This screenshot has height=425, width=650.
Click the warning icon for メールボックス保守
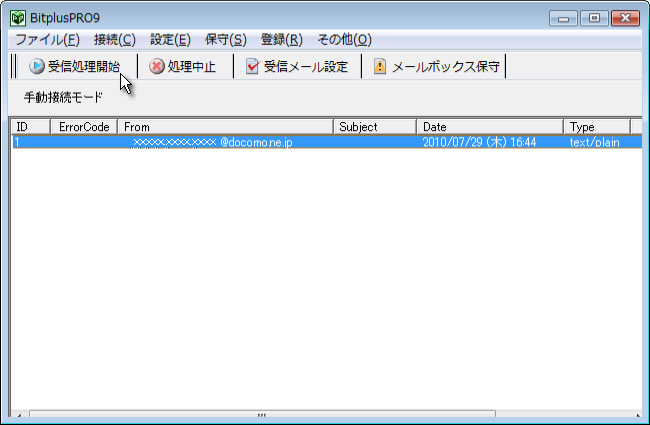(380, 66)
